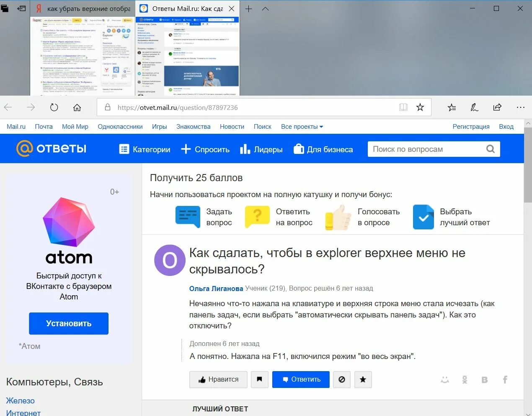532x416 pixels.
Task: Open Для бизнеса in the header
Action: click(x=323, y=149)
